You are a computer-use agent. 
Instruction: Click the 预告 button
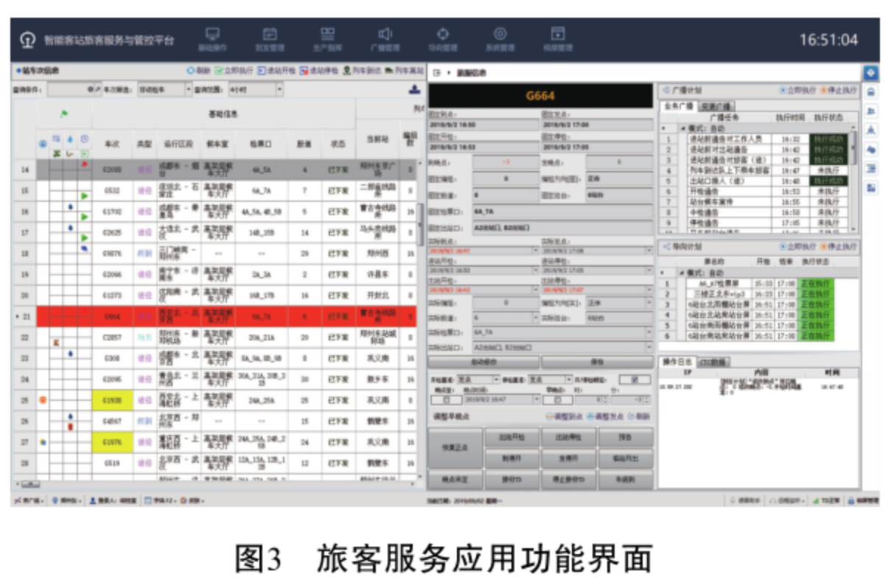click(x=626, y=437)
